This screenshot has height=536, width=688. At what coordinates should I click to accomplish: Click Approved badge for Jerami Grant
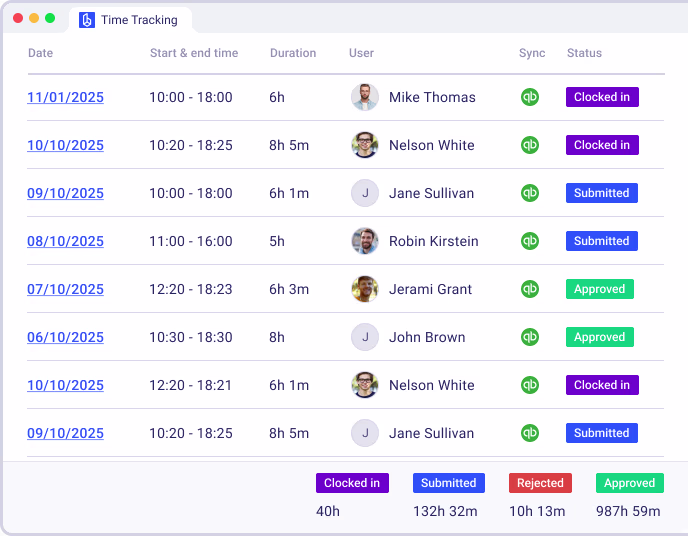pos(599,289)
